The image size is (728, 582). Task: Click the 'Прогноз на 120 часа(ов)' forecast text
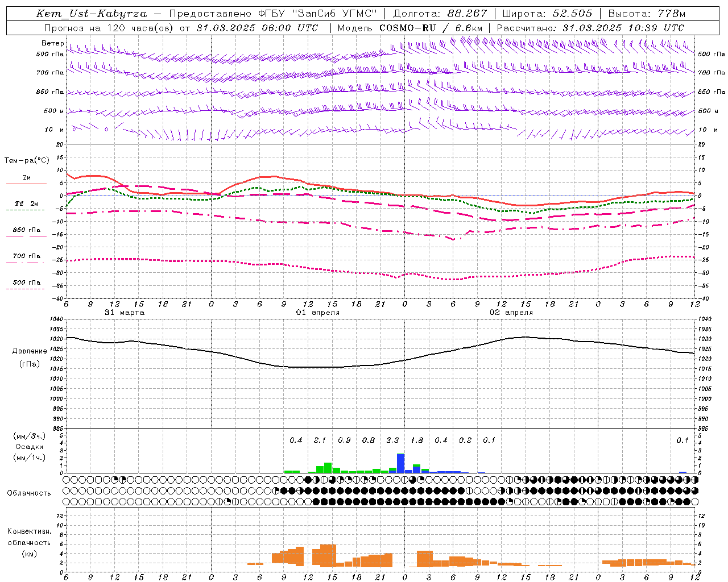tap(109, 28)
